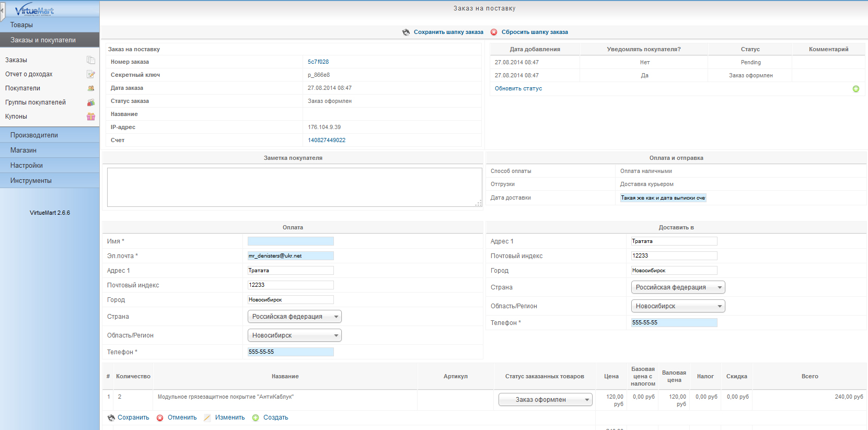Open the billing Страна dropdown

pyautogui.click(x=294, y=317)
